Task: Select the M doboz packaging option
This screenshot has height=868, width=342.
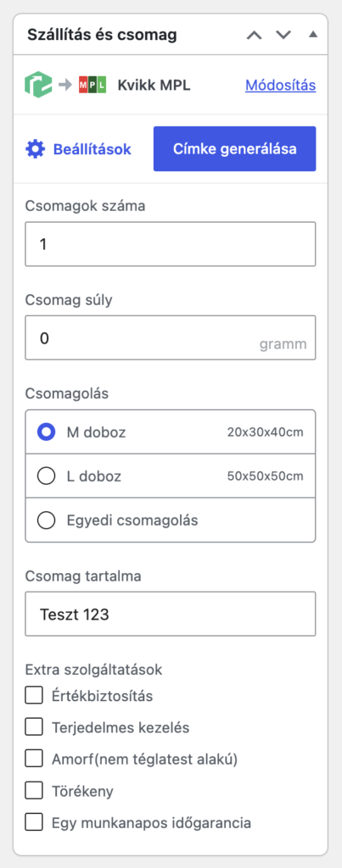Action: tap(171, 432)
